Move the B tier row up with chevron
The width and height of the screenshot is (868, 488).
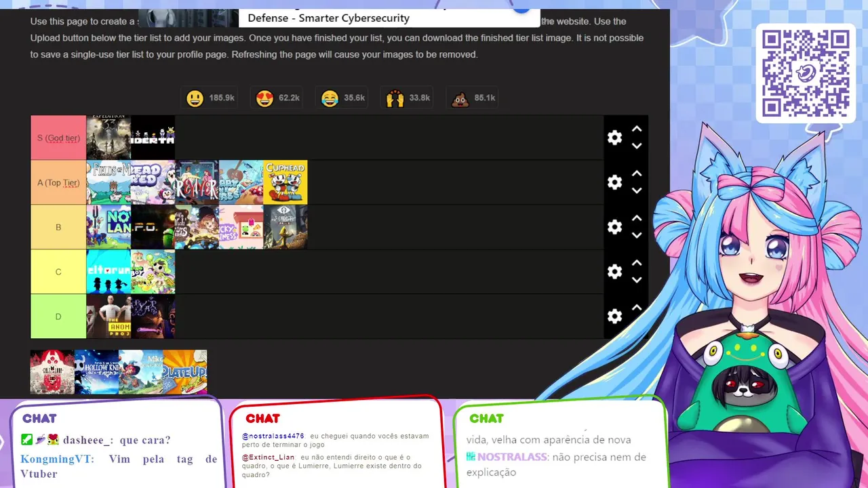(x=637, y=218)
